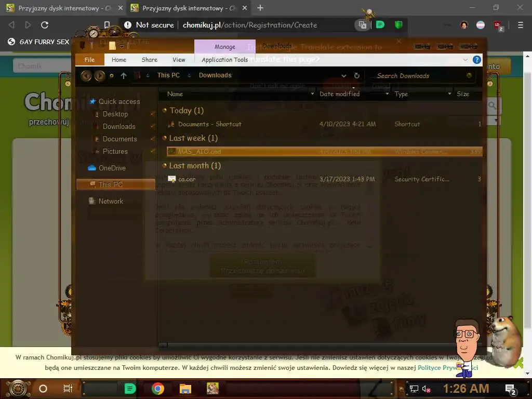Click the green shield icon
This screenshot has width=532, height=399.
click(x=398, y=25)
